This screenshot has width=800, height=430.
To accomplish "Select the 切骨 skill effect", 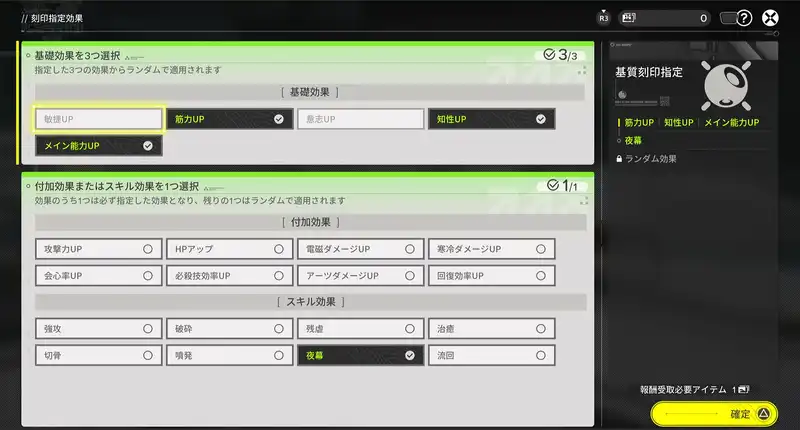I will point(99,355).
